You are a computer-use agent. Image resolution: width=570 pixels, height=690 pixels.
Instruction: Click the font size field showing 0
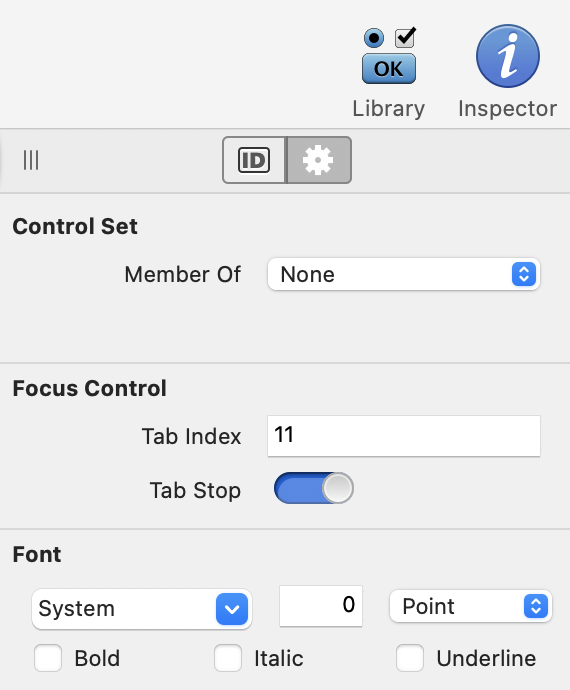pos(321,606)
